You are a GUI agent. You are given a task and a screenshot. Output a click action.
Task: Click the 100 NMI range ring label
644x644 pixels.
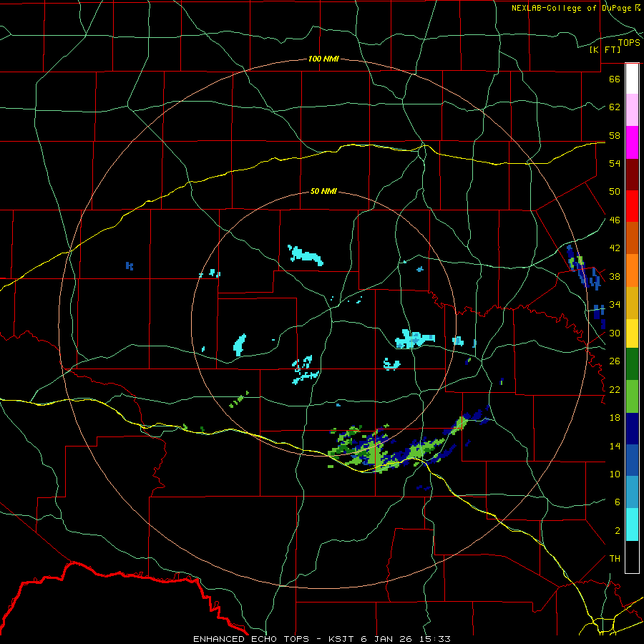coord(323,59)
